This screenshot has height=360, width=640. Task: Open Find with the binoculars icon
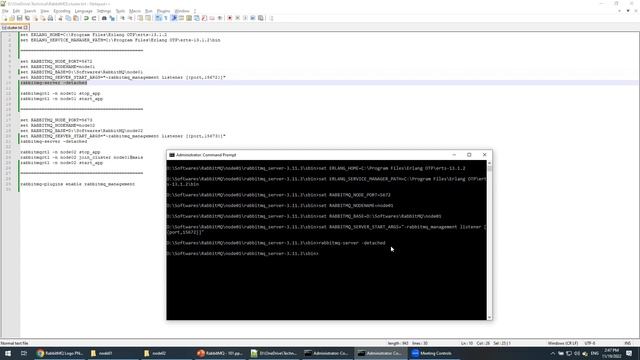tap(104, 18)
